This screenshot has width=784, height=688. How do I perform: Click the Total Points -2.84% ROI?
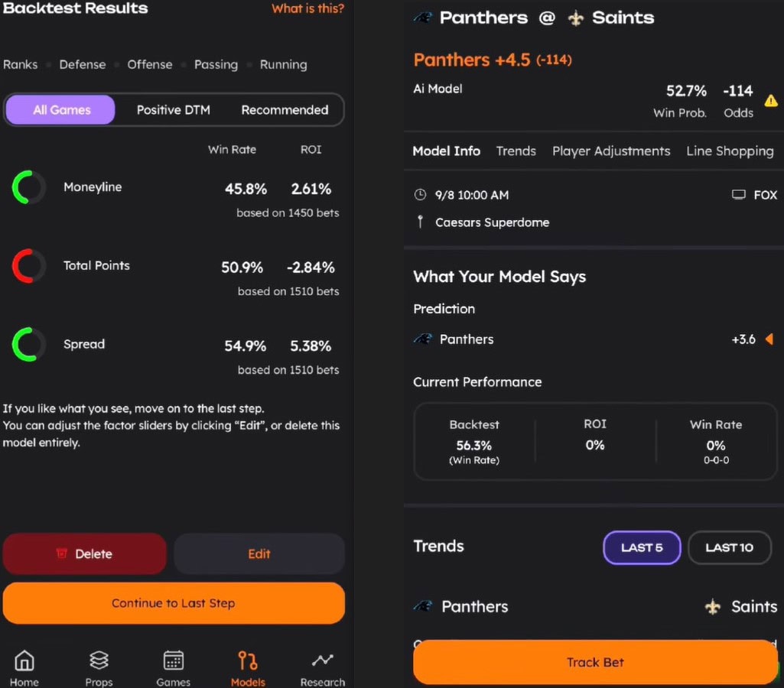tap(311, 268)
